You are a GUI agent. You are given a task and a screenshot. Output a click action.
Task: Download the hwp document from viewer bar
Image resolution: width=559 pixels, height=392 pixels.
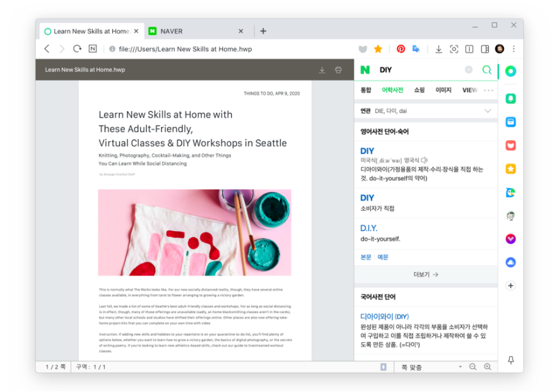point(322,70)
